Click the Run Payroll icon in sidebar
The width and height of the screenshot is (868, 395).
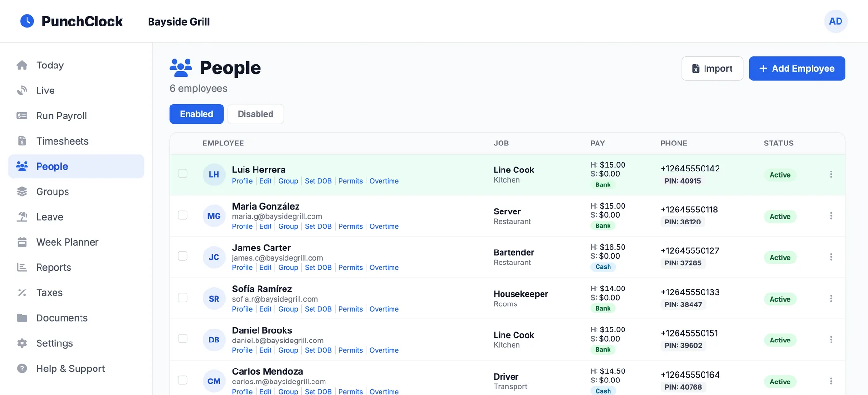click(22, 116)
